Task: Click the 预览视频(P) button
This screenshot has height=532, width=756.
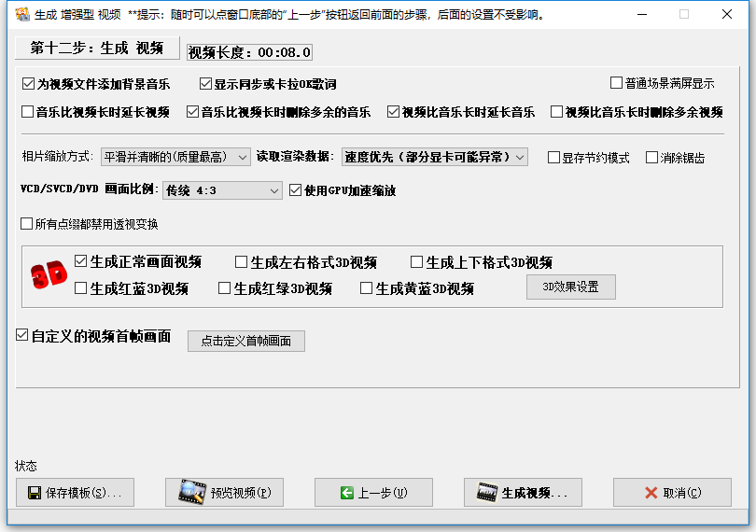Action: click(224, 493)
